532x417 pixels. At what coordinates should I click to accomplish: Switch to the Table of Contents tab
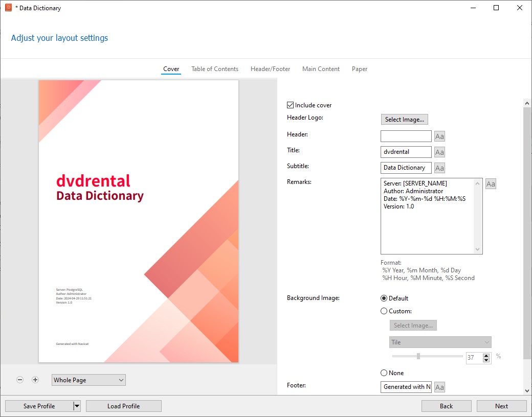click(x=215, y=69)
